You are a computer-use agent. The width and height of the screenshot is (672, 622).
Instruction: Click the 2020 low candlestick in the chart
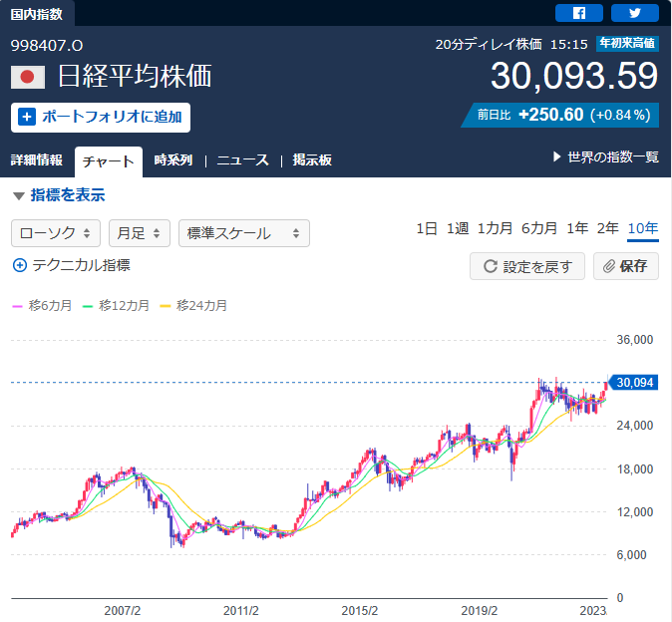(x=512, y=461)
